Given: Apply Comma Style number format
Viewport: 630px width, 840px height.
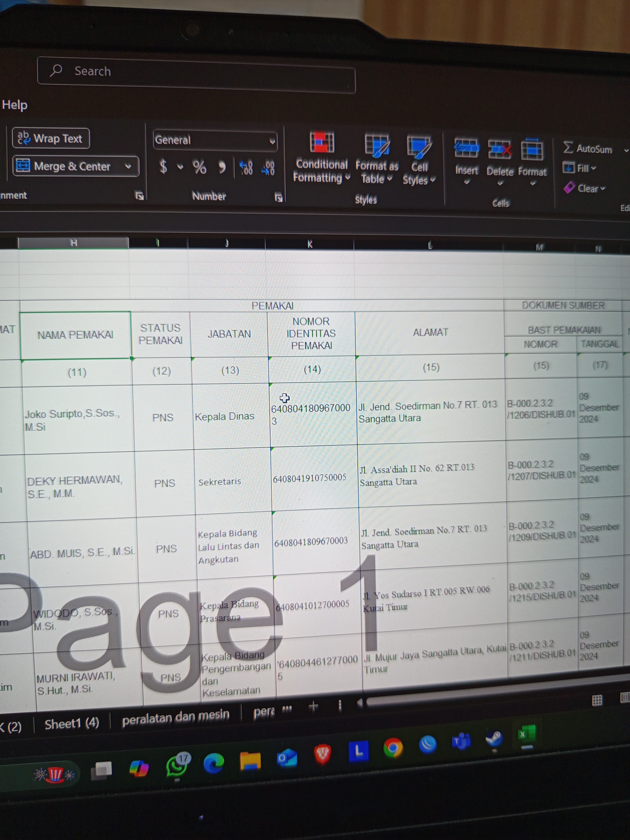Looking at the screenshot, I should click(x=222, y=167).
